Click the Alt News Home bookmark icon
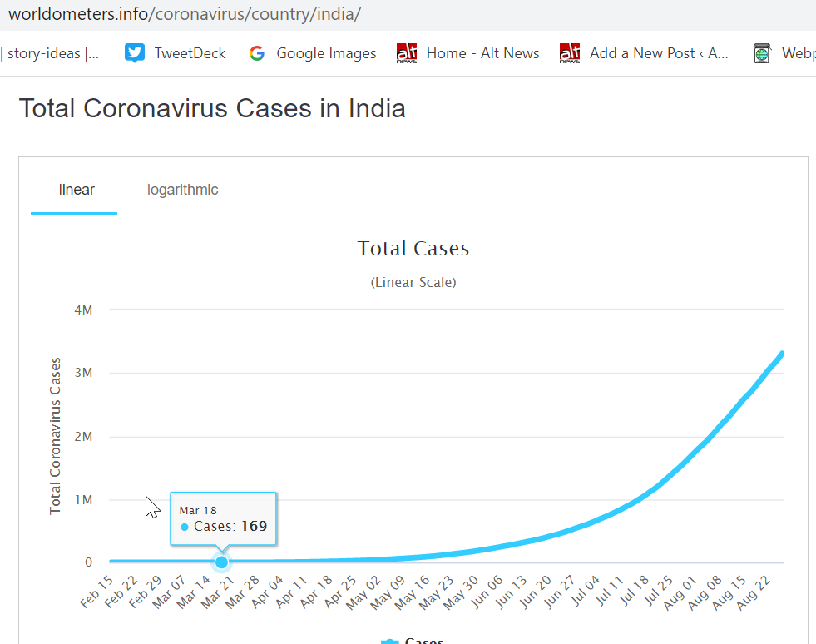Screen dimensions: 816x644 pyautogui.click(x=407, y=53)
